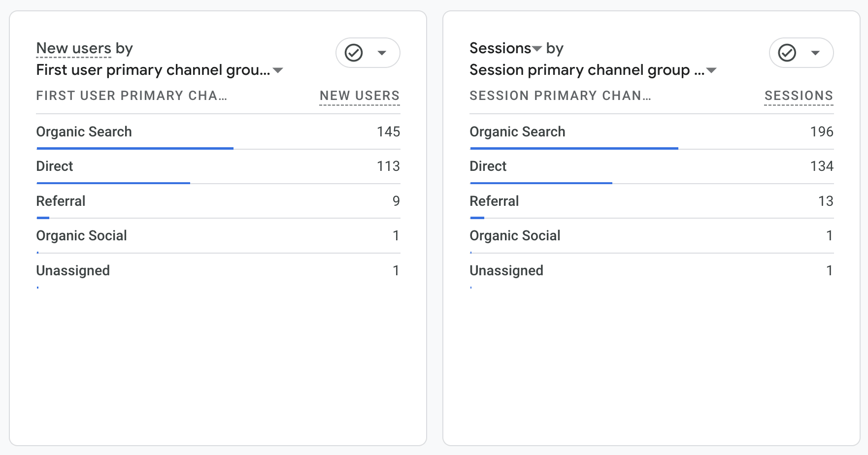Click the New users title link

(74, 48)
